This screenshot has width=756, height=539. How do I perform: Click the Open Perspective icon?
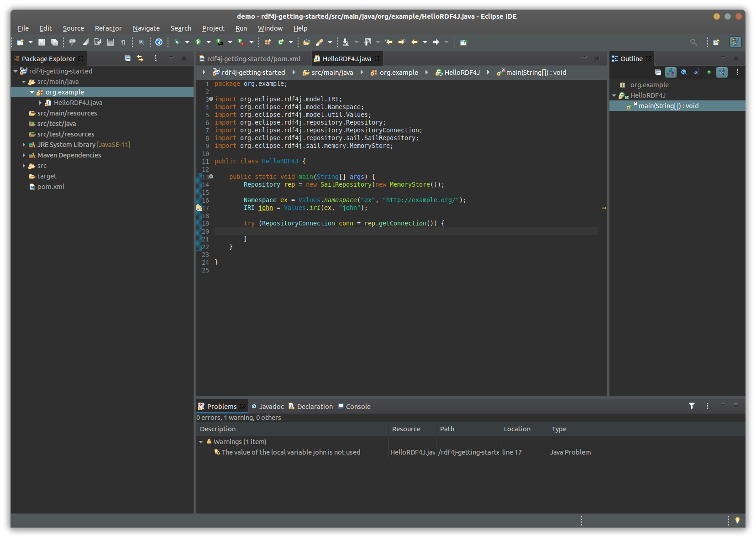pyautogui.click(x=716, y=42)
